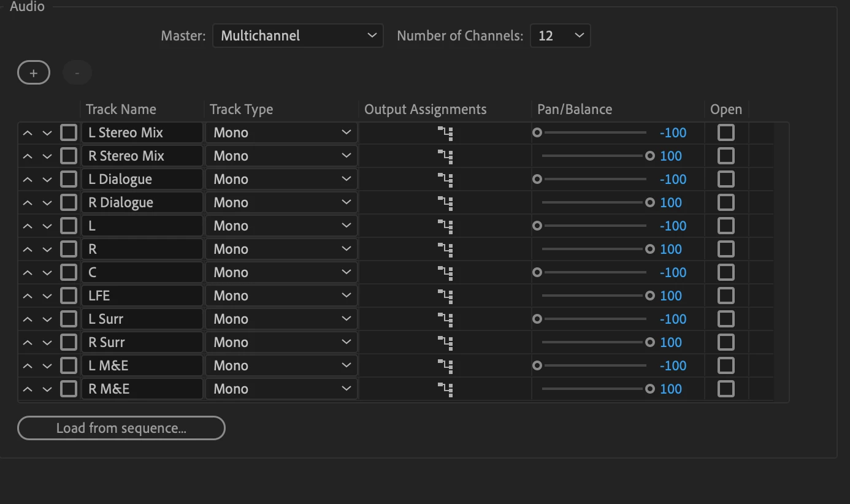This screenshot has height=504, width=850.
Task: Move C track down one row
Action: [47, 273]
